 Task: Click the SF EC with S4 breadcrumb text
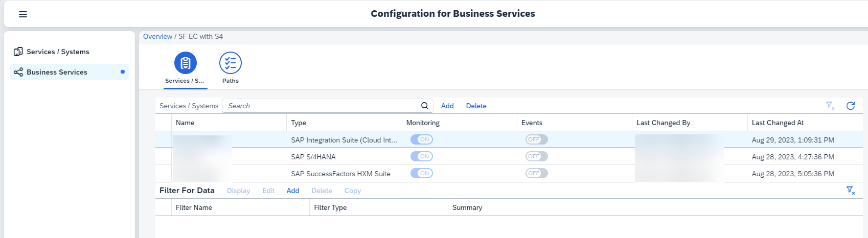coord(200,36)
